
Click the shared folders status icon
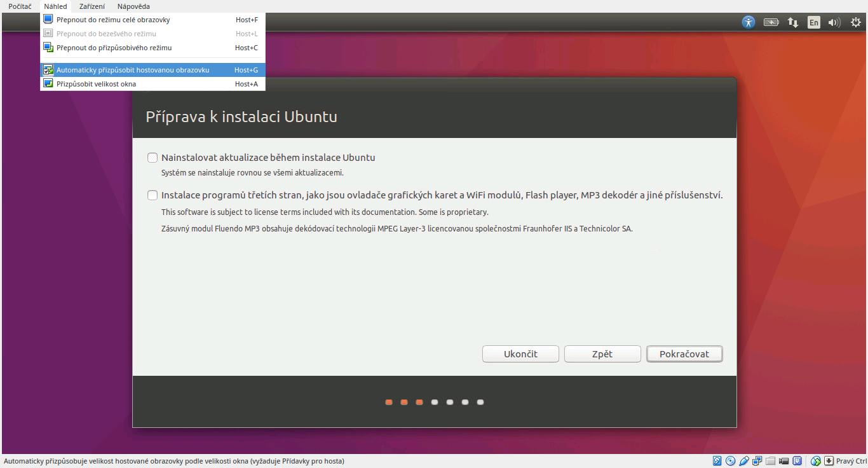[x=770, y=461]
